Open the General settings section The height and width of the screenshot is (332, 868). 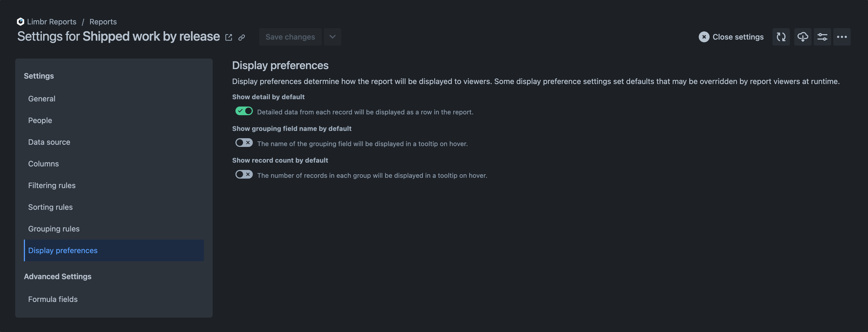click(42, 98)
